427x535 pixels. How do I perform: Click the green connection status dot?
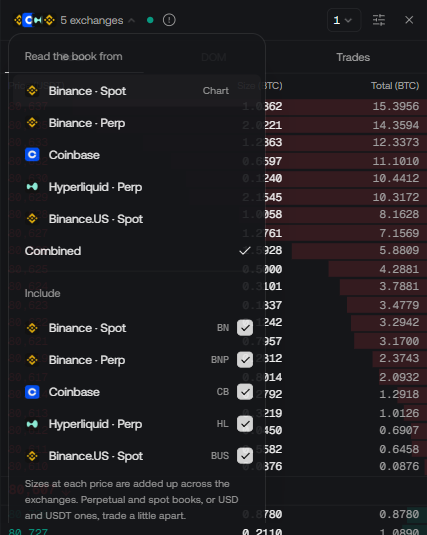[150, 20]
